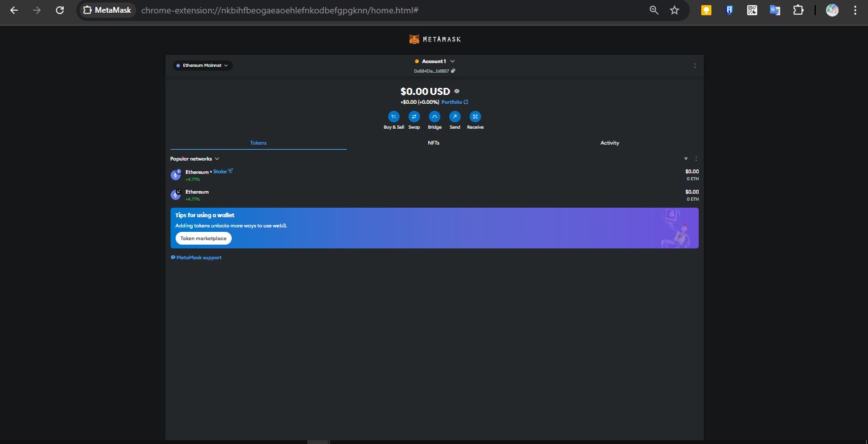Open the Chrome profile avatar
The image size is (868, 444).
point(832,10)
